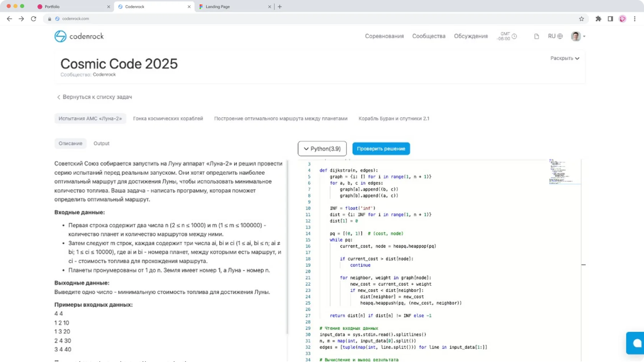The image size is (644, 362).
Task: Open the chat support widget
Action: [x=636, y=343]
